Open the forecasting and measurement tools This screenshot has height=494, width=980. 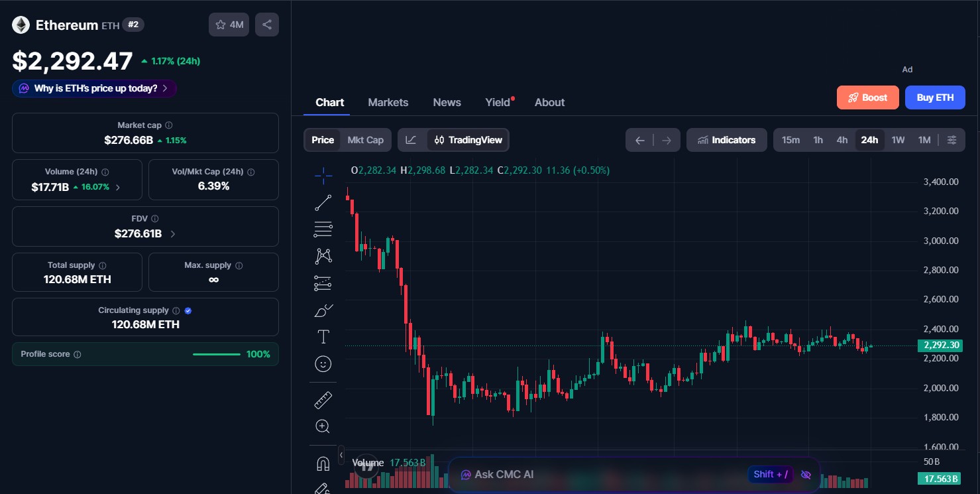click(x=323, y=283)
